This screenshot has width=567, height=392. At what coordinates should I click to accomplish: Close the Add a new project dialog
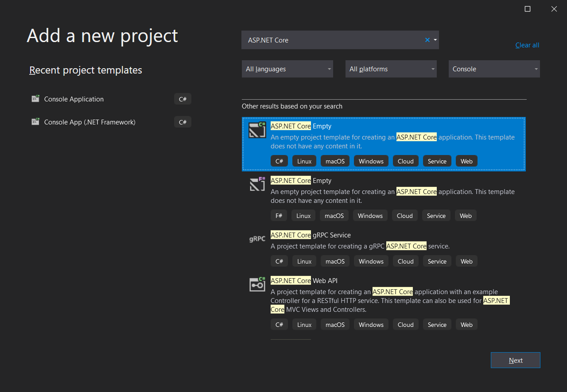point(554,9)
